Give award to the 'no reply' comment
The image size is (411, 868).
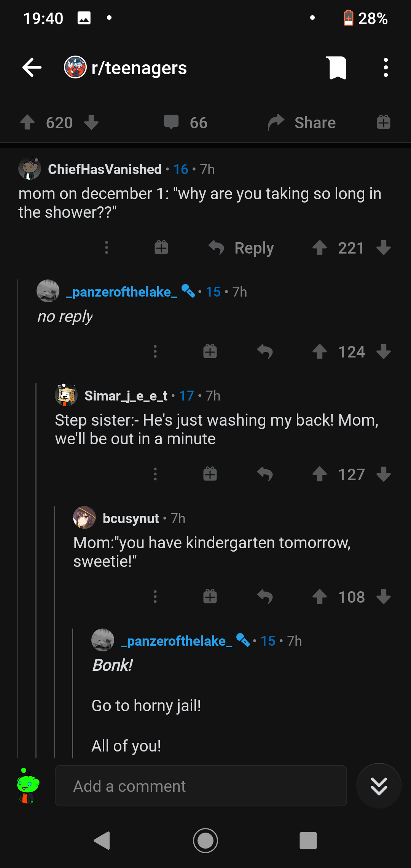210,351
